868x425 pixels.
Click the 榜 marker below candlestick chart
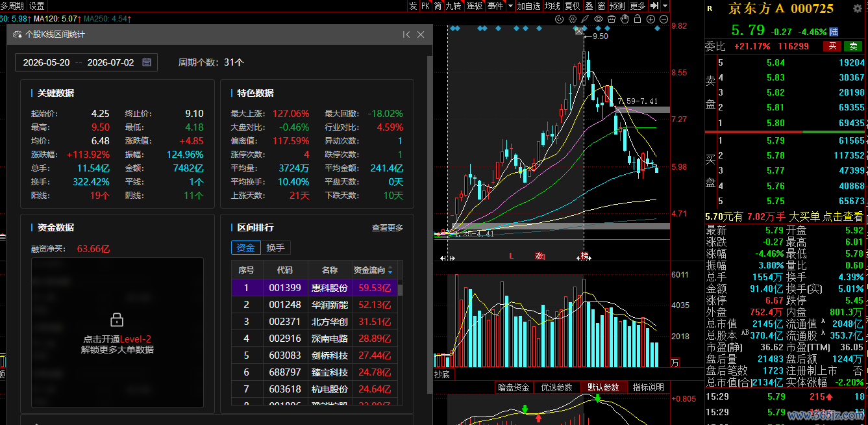tap(584, 256)
